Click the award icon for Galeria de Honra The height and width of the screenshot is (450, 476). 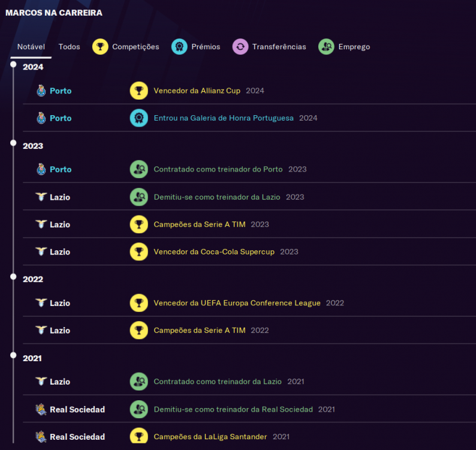[x=139, y=118]
